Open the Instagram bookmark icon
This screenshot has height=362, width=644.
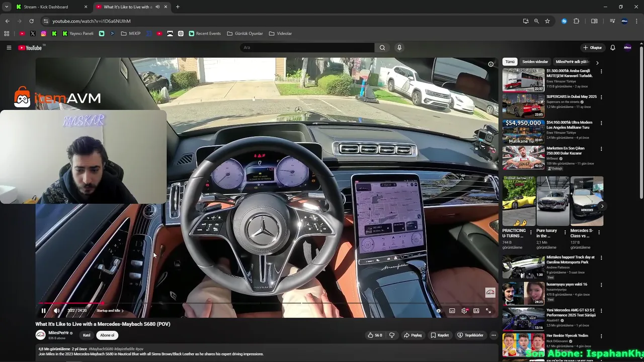[x=44, y=34]
